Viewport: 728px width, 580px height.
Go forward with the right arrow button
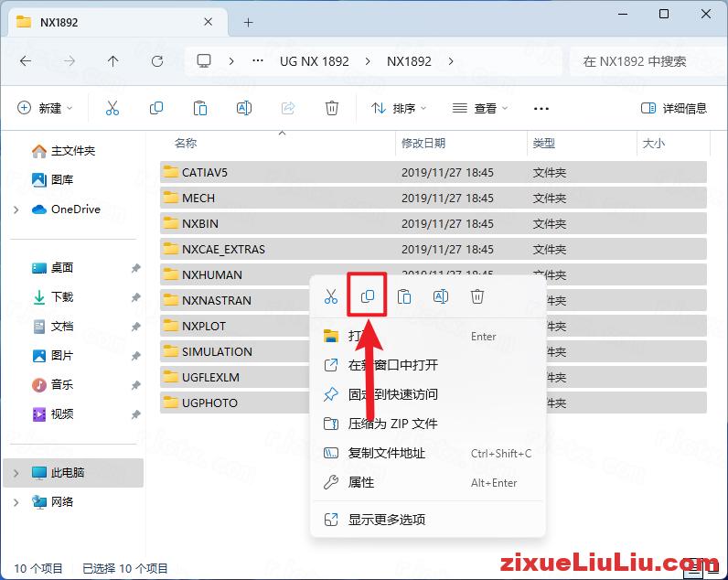pos(70,60)
